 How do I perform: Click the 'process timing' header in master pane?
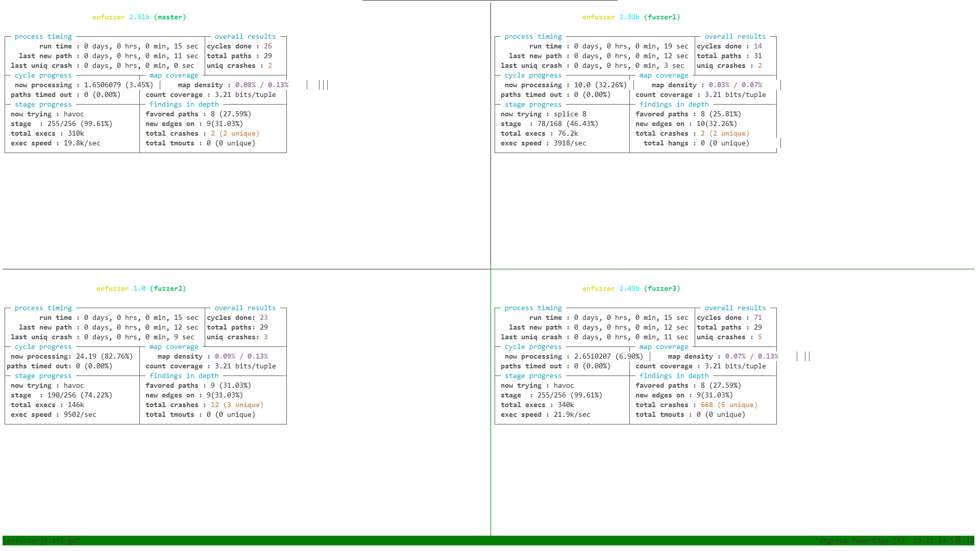coord(43,37)
